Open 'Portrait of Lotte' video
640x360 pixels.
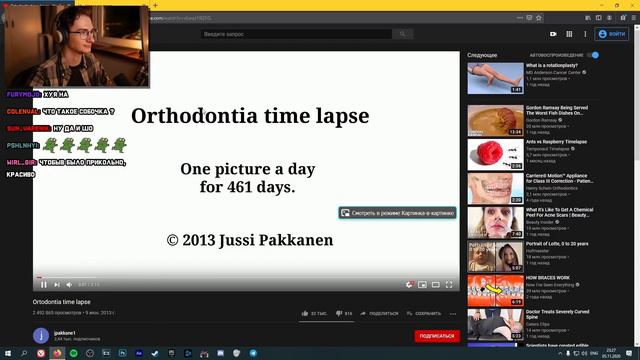coord(496,256)
